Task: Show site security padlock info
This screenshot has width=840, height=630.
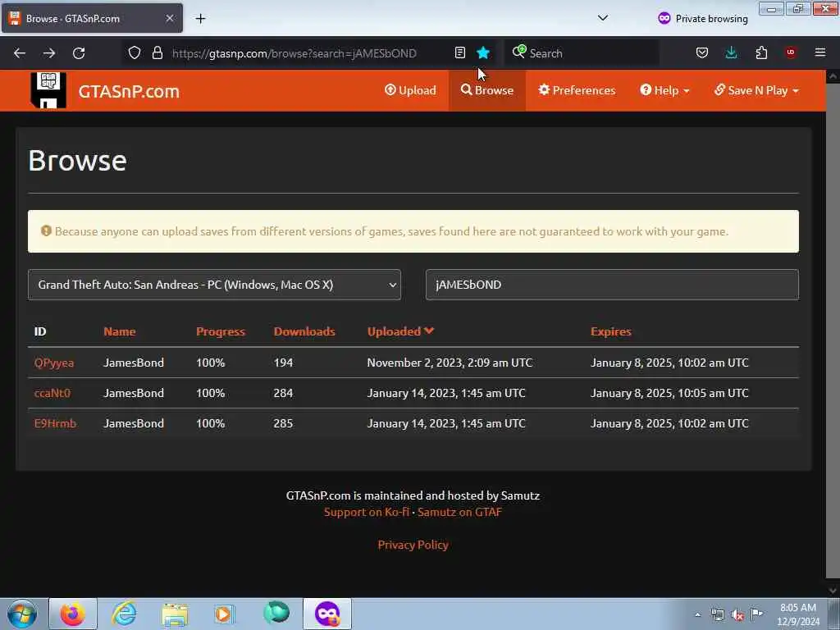Action: (157, 53)
